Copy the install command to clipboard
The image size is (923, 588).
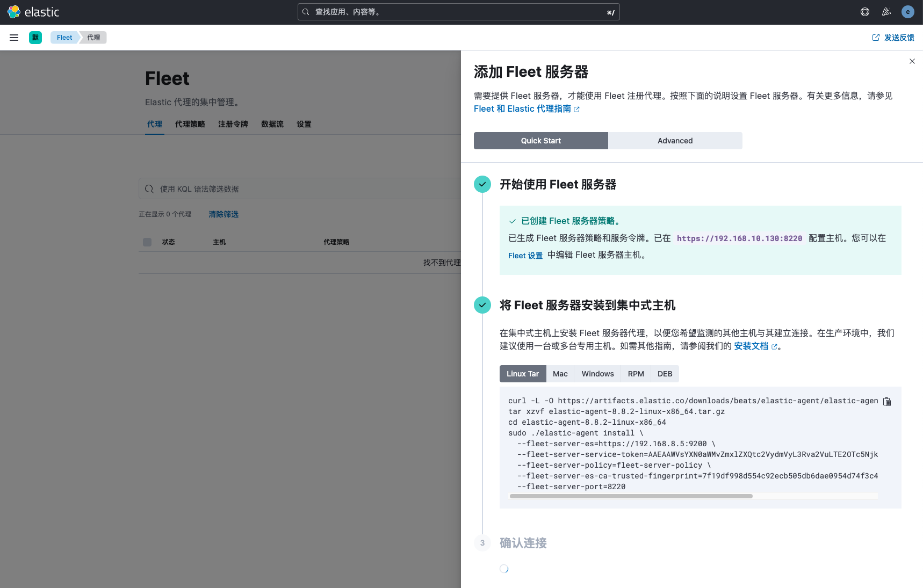[x=887, y=402]
